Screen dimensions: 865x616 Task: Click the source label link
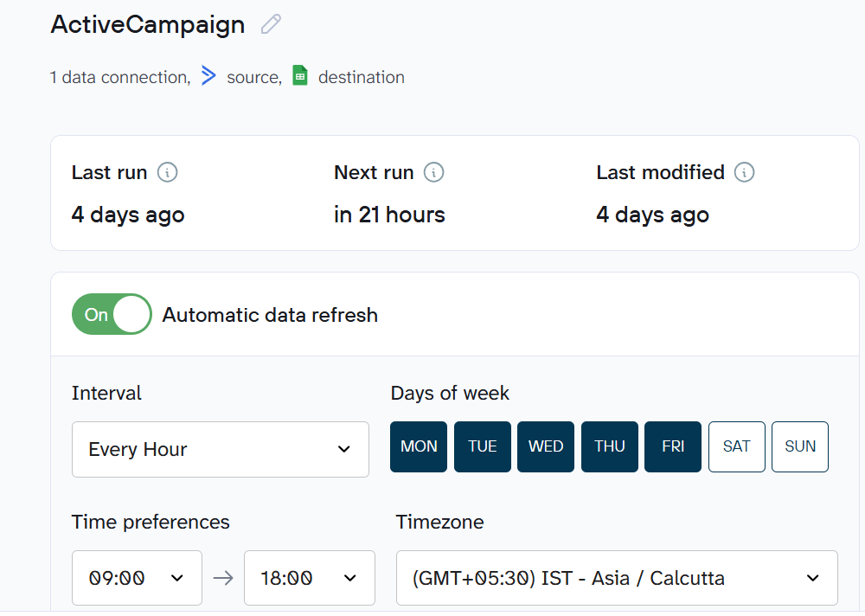point(253,77)
